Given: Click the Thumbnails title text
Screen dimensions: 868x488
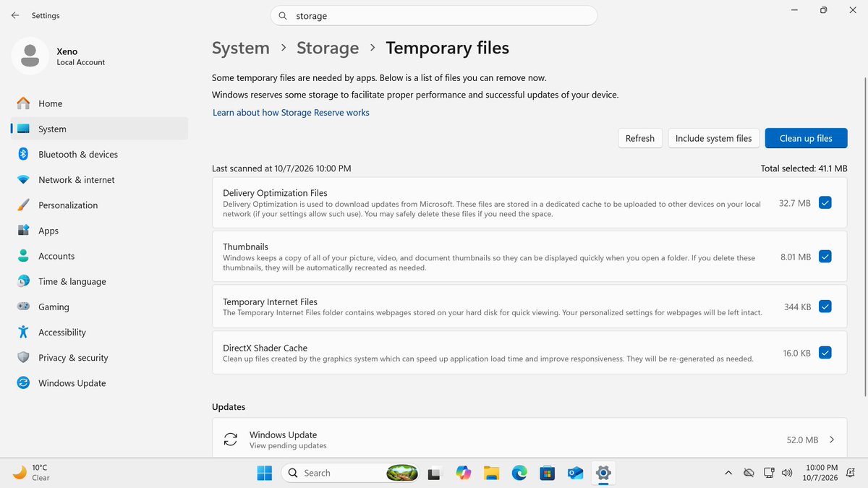Looking at the screenshot, I should tap(245, 247).
